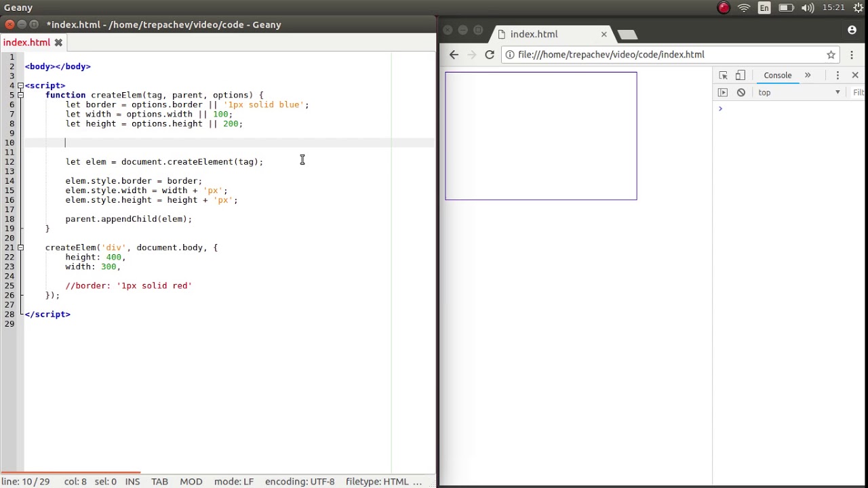
Task: Collapse the createElem call fold on line 21
Action: coord(20,247)
